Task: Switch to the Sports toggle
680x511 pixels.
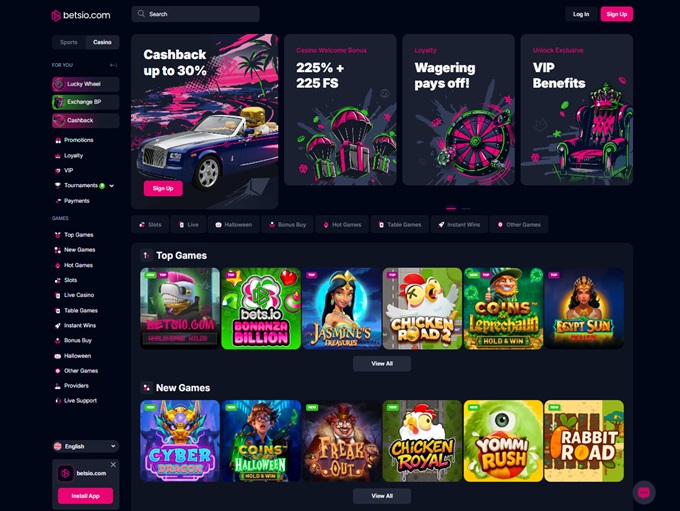Action: tap(69, 42)
